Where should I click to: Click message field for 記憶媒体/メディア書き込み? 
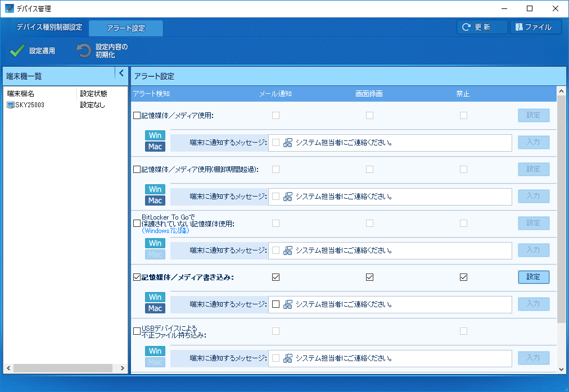(390, 304)
